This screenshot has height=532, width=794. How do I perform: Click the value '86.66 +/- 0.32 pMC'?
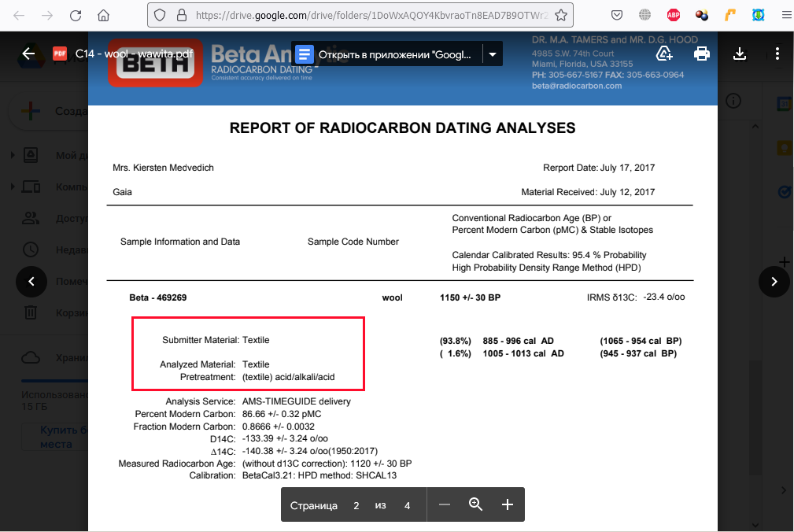282,414
